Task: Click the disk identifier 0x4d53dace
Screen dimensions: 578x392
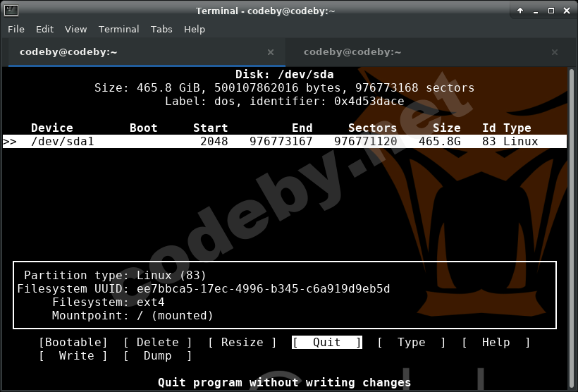Action: [369, 102]
